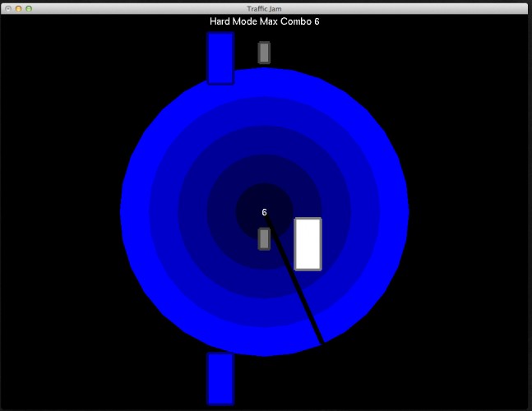
Task: Click the combo number 6 at the center
Action: pyautogui.click(x=264, y=212)
